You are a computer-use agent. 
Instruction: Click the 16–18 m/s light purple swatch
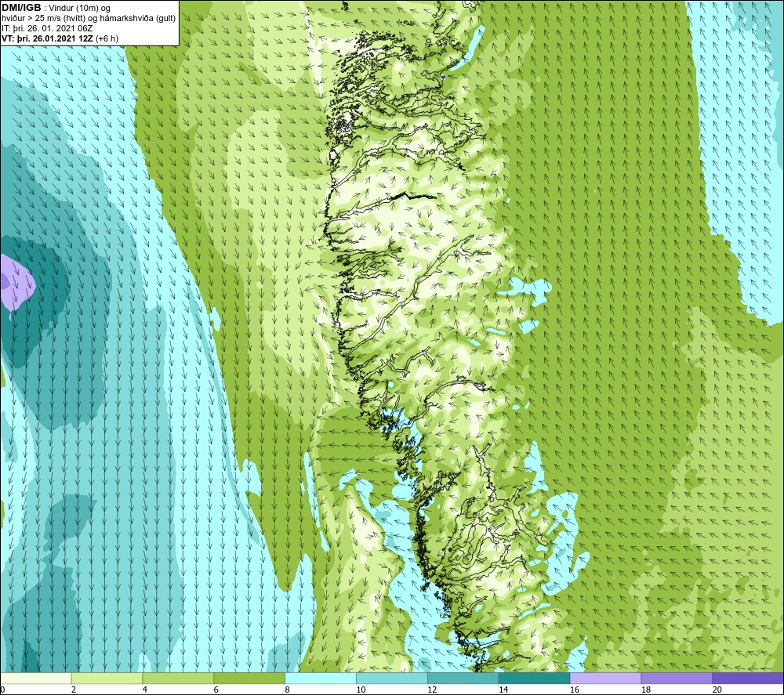[605, 678]
